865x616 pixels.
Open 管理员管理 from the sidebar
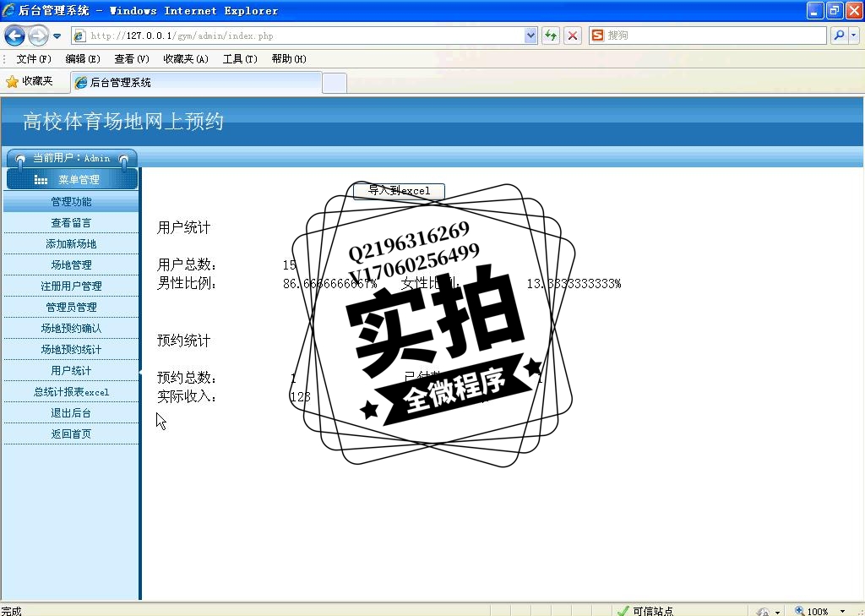point(71,307)
